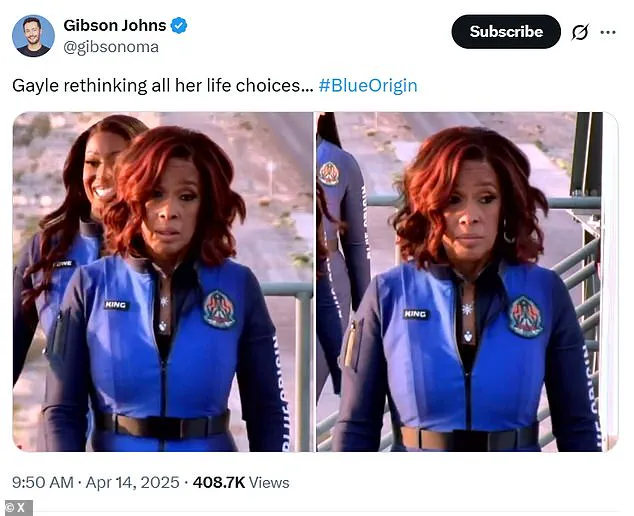Click the X copyright watermark
Viewport: 634px width, 516px height.
tap(16, 508)
